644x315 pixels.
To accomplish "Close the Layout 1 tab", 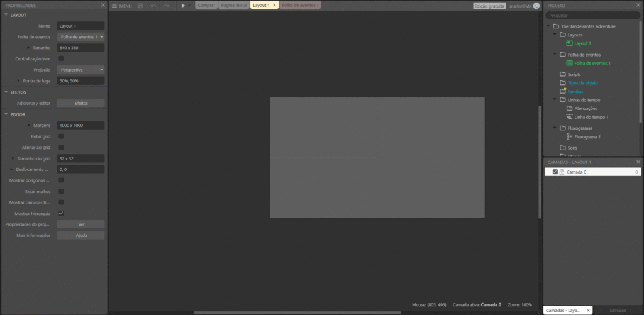I will [274, 5].
